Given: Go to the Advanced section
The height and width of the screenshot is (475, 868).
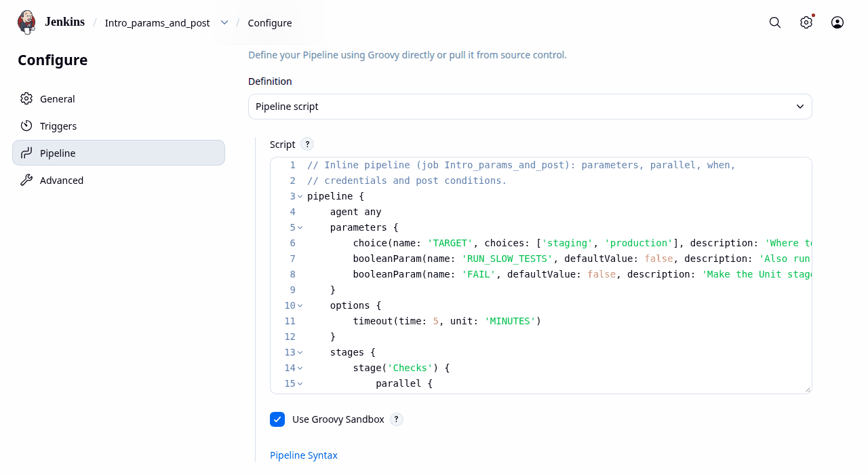Looking at the screenshot, I should (x=119, y=180).
